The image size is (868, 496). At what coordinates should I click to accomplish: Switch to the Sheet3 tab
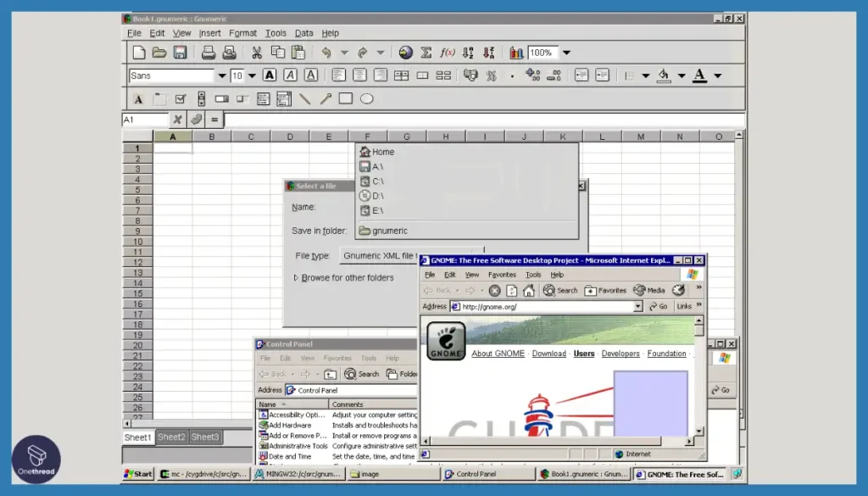(x=205, y=437)
